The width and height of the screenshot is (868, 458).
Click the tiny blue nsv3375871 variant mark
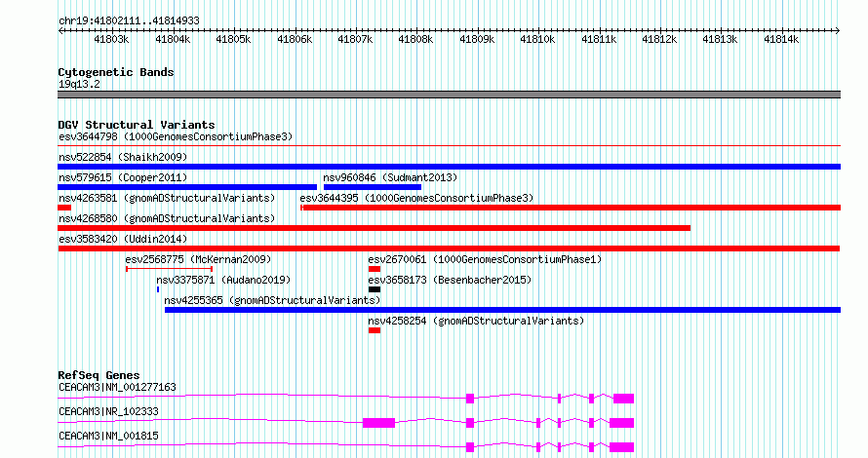[x=158, y=289]
